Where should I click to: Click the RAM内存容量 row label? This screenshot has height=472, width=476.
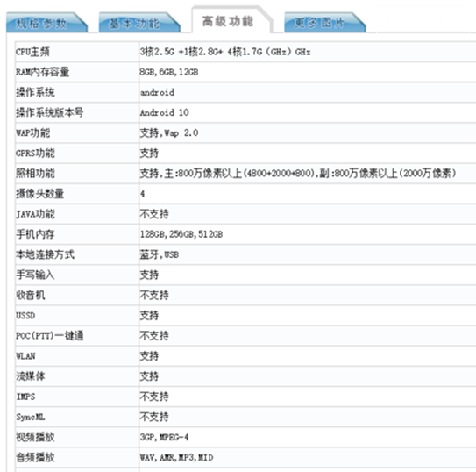[42, 72]
